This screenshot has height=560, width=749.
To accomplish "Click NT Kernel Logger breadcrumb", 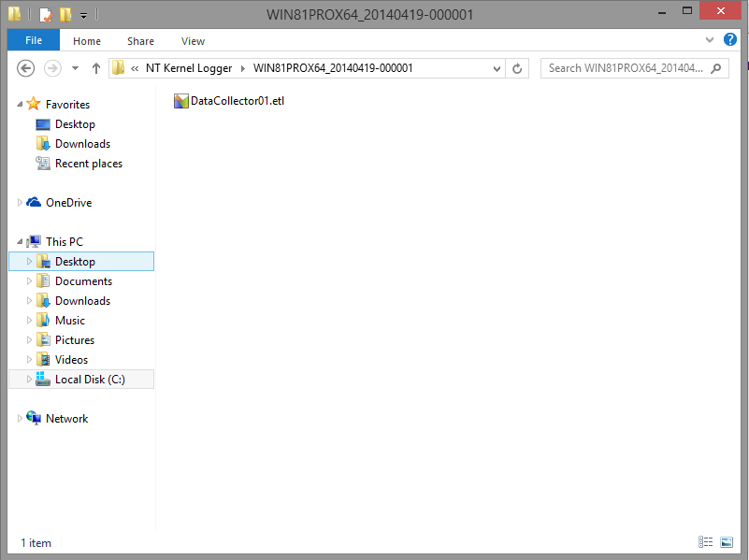I will coord(189,68).
